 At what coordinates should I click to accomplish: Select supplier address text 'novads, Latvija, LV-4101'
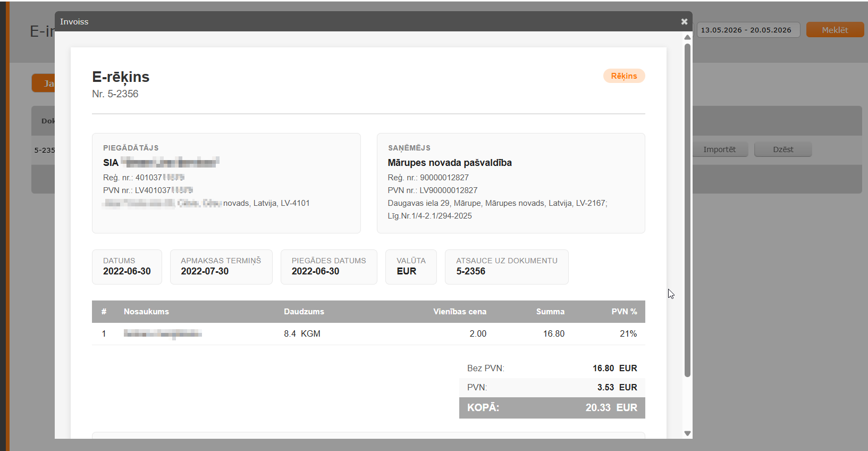(266, 203)
